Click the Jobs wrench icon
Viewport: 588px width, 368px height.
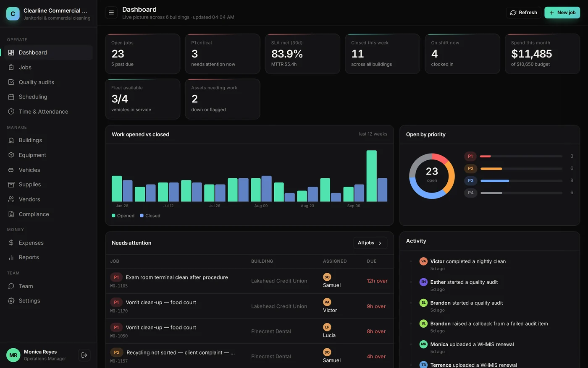coord(11,67)
